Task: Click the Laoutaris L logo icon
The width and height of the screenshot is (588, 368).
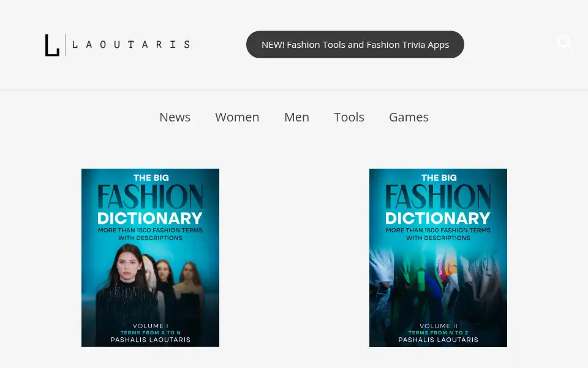Action: (x=52, y=45)
